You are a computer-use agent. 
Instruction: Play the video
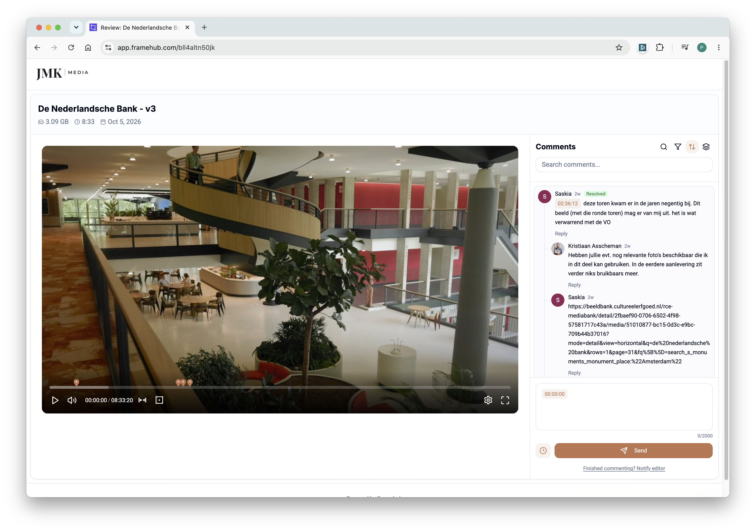click(55, 400)
